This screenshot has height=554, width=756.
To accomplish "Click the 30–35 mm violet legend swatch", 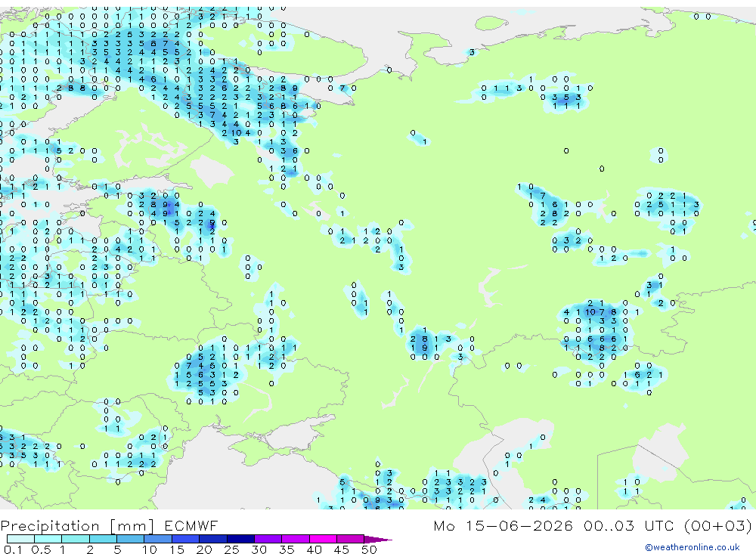I will pyautogui.click(x=268, y=539).
